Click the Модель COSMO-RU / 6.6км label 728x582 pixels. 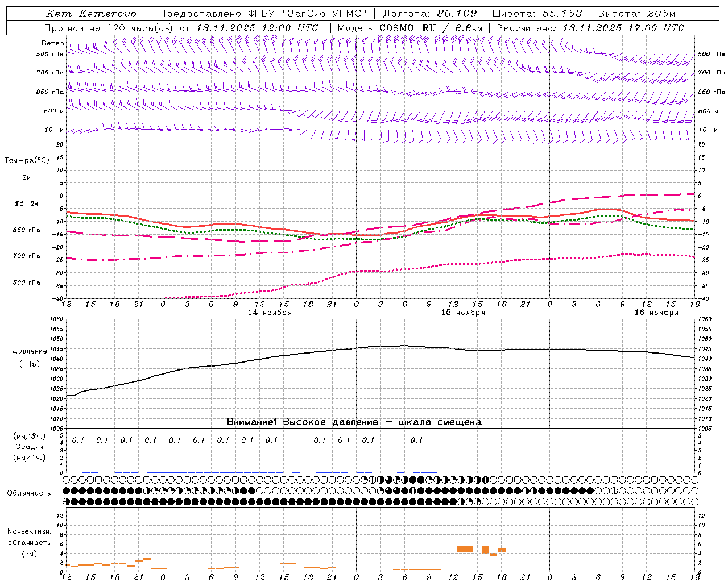click(410, 28)
